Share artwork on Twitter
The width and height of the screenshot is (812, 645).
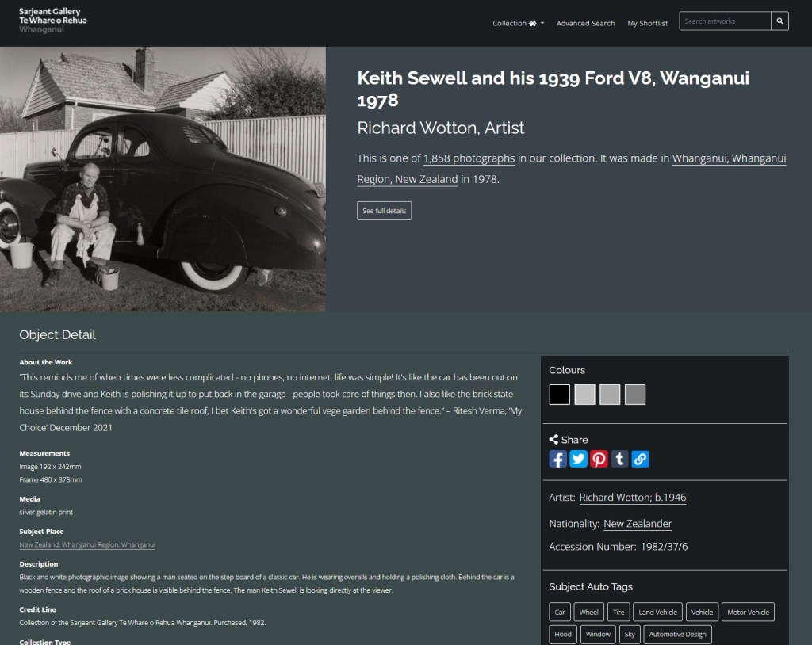click(x=578, y=459)
